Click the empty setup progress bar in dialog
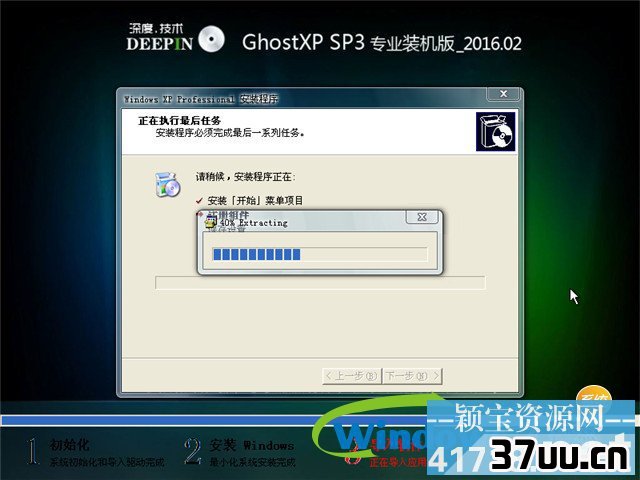This screenshot has height=480, width=640. pyautogui.click(x=320, y=283)
